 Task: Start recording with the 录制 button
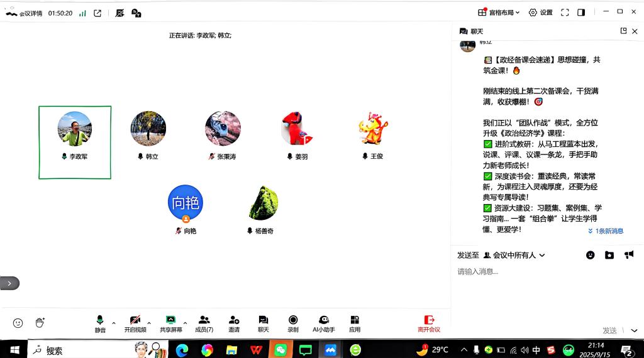click(293, 323)
